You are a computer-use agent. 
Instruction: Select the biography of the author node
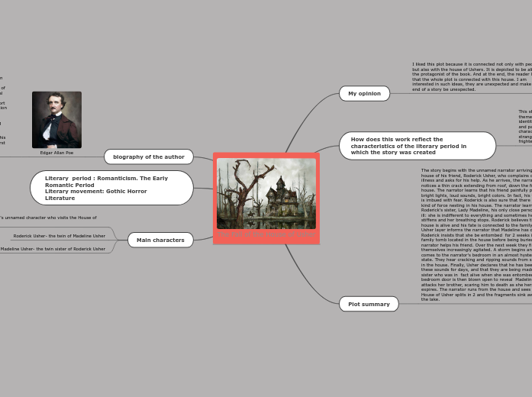(x=148, y=157)
